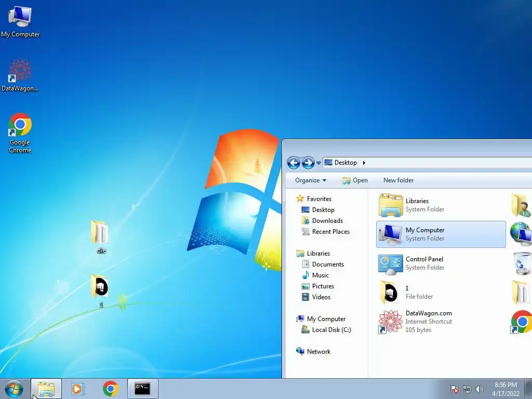This screenshot has width=532, height=399.
Task: Select Favorites in navigation pane
Action: click(x=314, y=199)
